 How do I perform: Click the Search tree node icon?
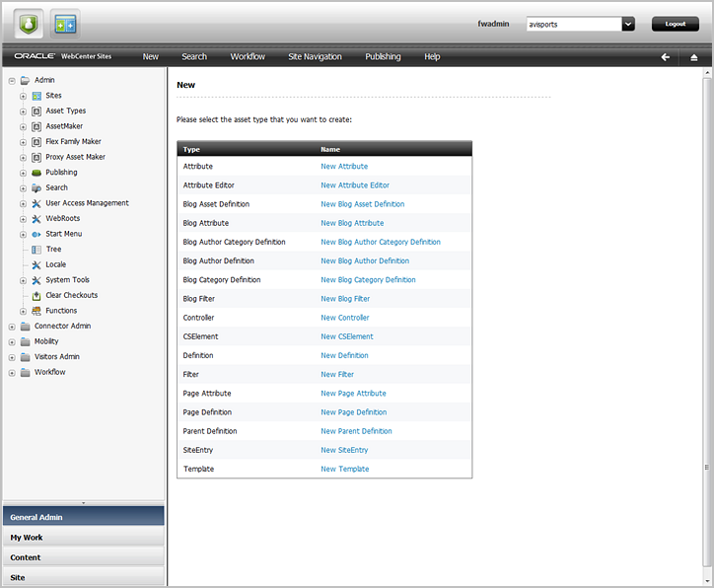tap(36, 188)
